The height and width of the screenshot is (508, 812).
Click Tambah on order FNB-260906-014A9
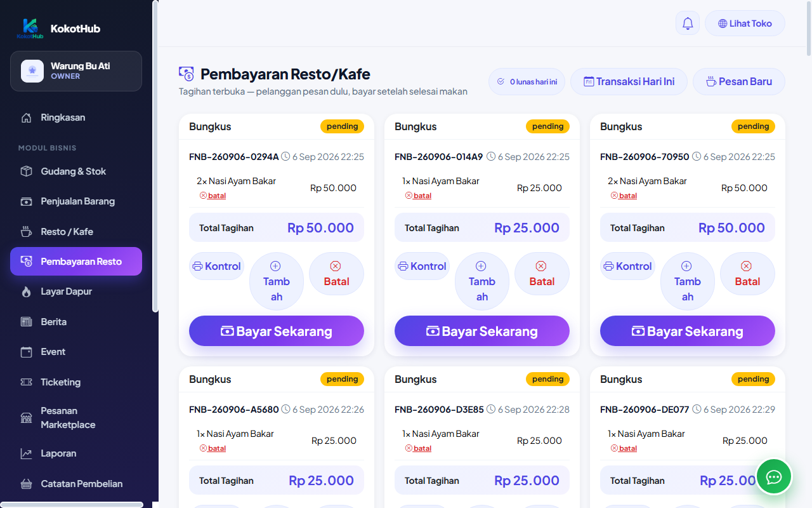482,281
